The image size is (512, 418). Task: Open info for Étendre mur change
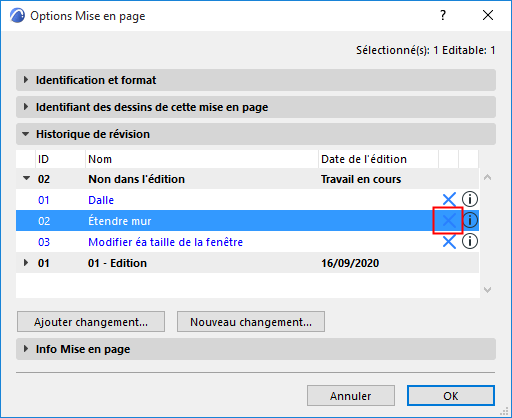click(x=470, y=220)
